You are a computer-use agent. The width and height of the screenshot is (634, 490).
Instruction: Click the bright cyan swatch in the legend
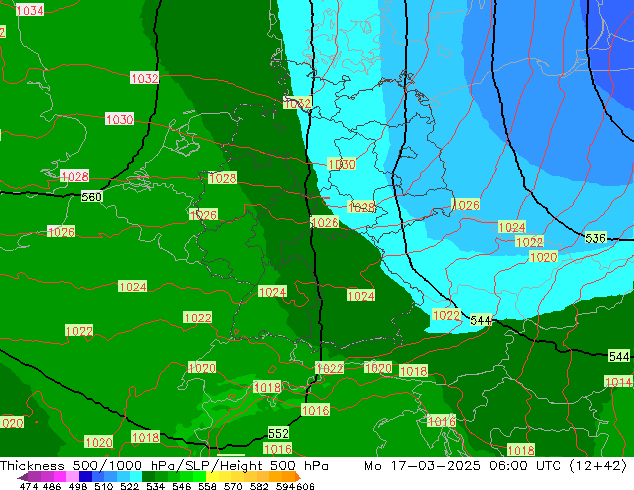click(136, 476)
